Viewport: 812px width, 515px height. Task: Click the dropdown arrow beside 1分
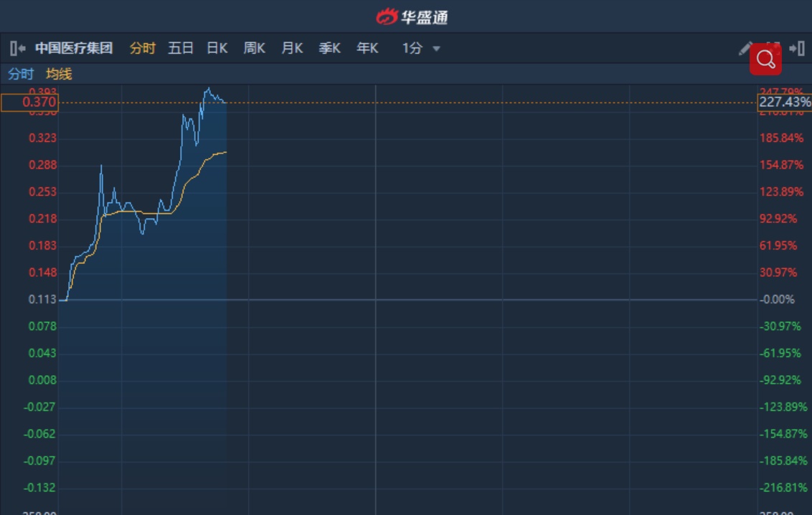437,49
